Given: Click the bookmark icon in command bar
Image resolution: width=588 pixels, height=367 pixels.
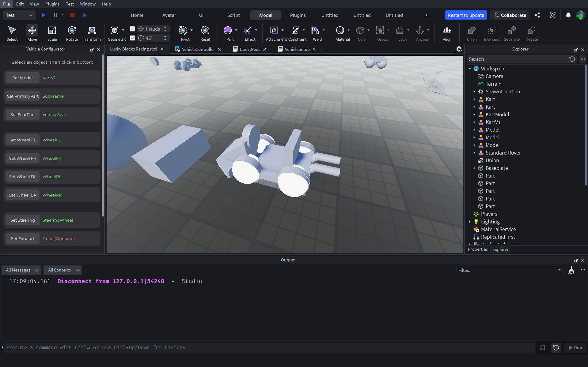Looking at the screenshot, I should pos(543,348).
